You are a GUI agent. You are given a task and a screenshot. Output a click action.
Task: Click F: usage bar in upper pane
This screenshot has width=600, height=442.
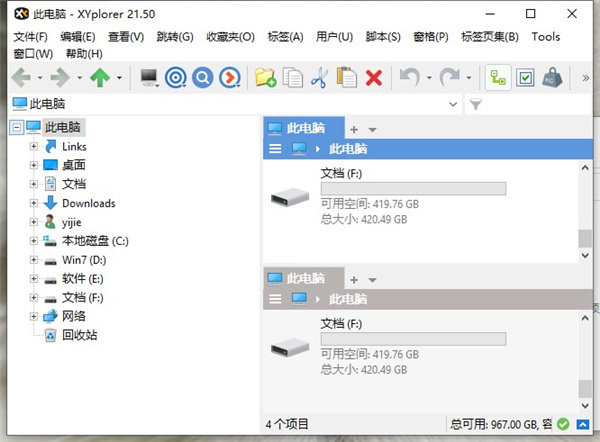(x=413, y=189)
